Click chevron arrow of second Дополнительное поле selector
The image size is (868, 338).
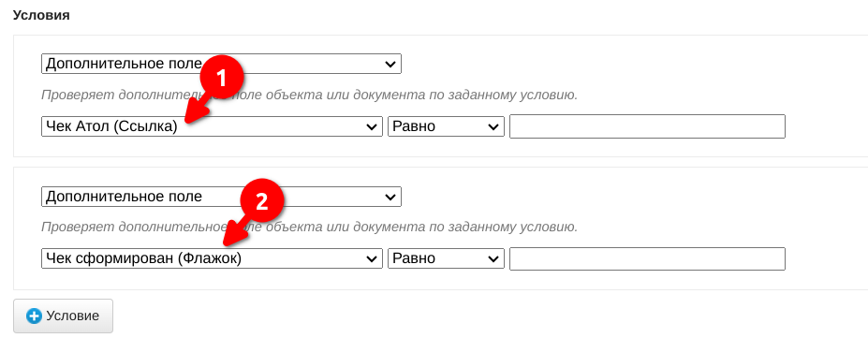(x=390, y=197)
